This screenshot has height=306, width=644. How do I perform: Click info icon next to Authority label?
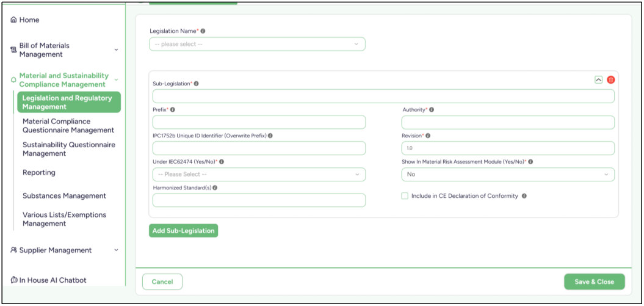pyautogui.click(x=431, y=110)
